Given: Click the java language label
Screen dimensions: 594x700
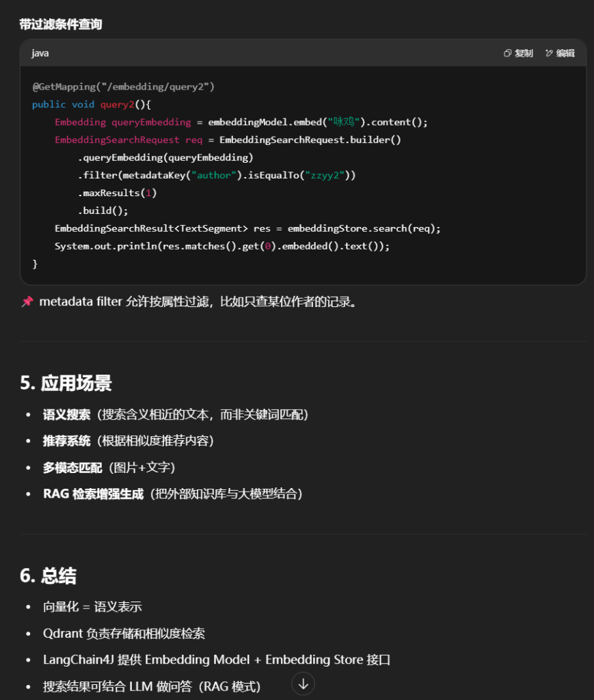Looking at the screenshot, I should coord(40,53).
